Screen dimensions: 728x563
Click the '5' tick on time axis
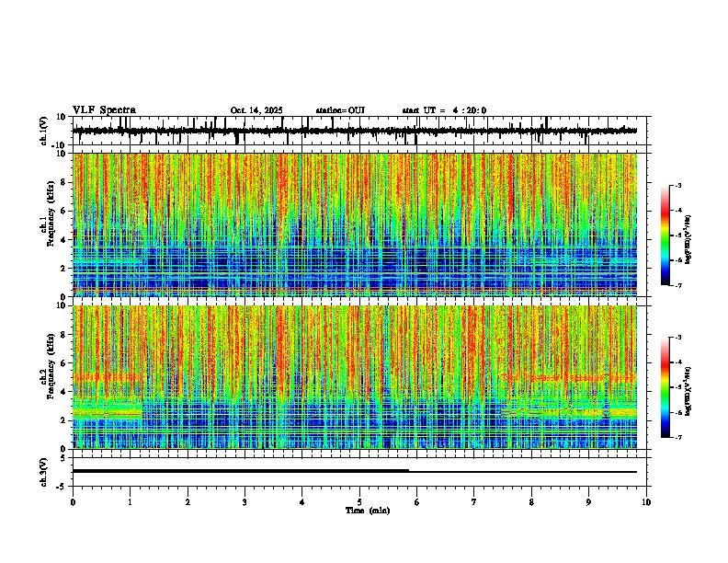coord(359,502)
